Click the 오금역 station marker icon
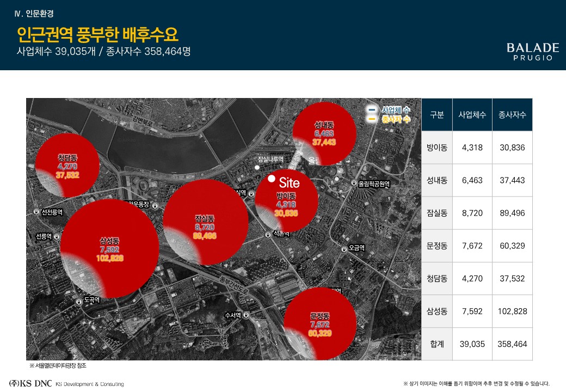 click(344, 249)
